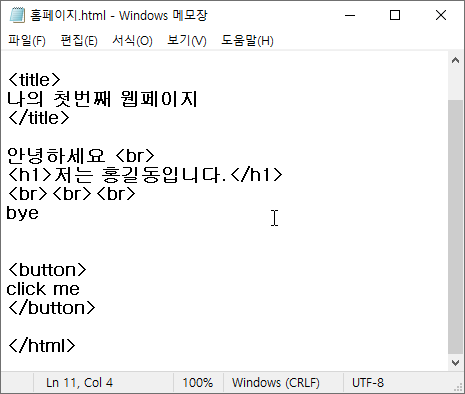This screenshot has height=394, width=465.
Task: Click the </html> closing tag line
Action: pos(42,346)
